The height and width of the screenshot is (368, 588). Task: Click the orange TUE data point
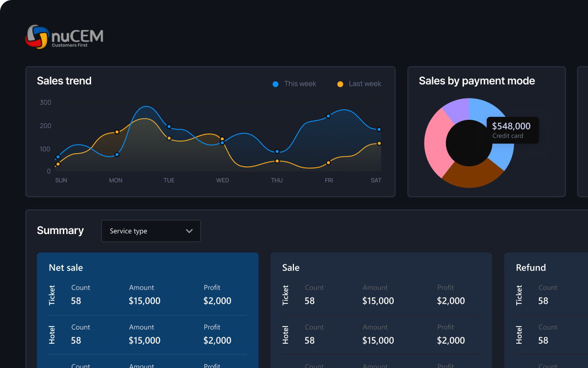click(169, 139)
